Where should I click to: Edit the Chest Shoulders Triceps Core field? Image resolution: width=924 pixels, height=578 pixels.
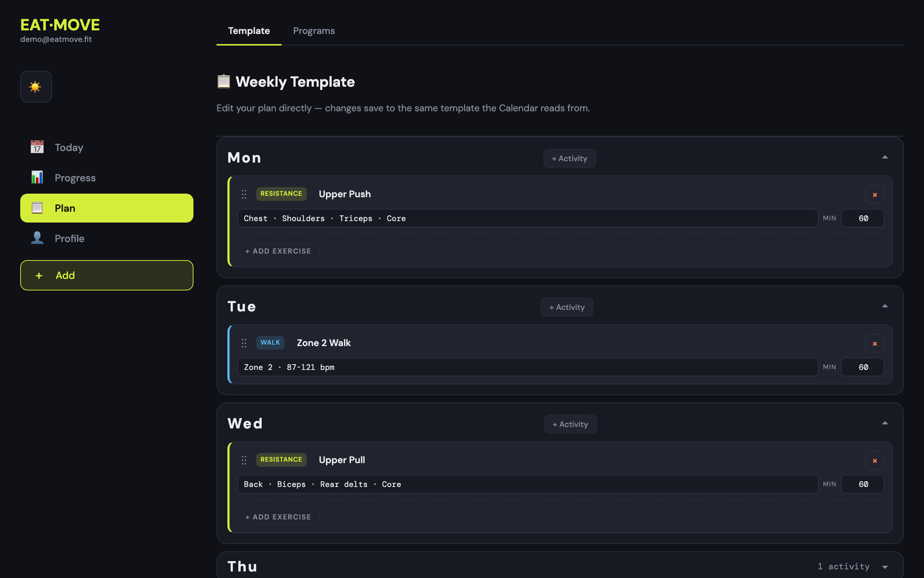528,218
